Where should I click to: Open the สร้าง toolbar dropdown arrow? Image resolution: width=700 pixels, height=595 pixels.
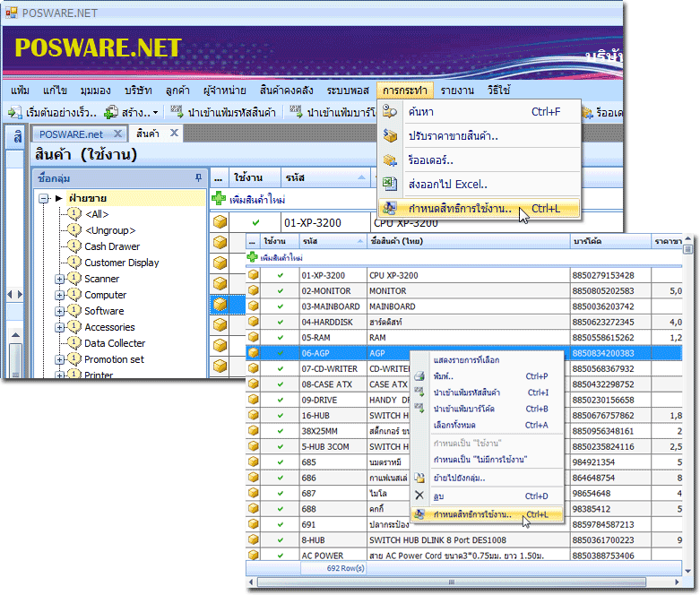click(156, 113)
